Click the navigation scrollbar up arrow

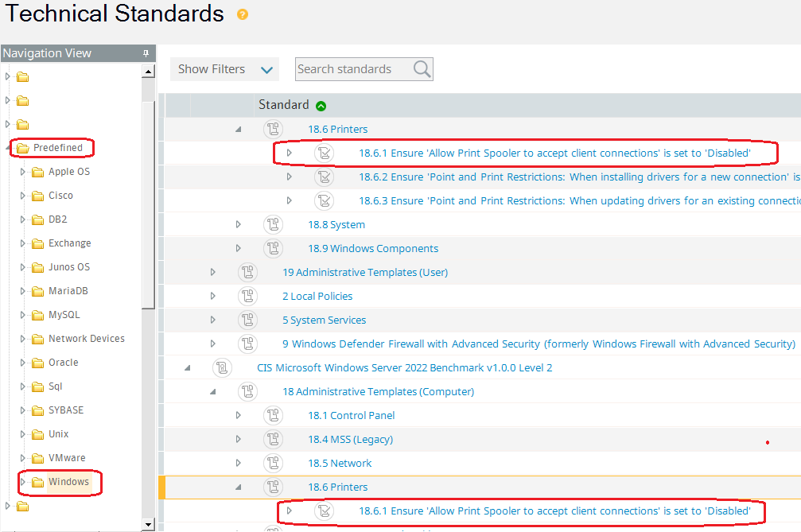pos(148,71)
